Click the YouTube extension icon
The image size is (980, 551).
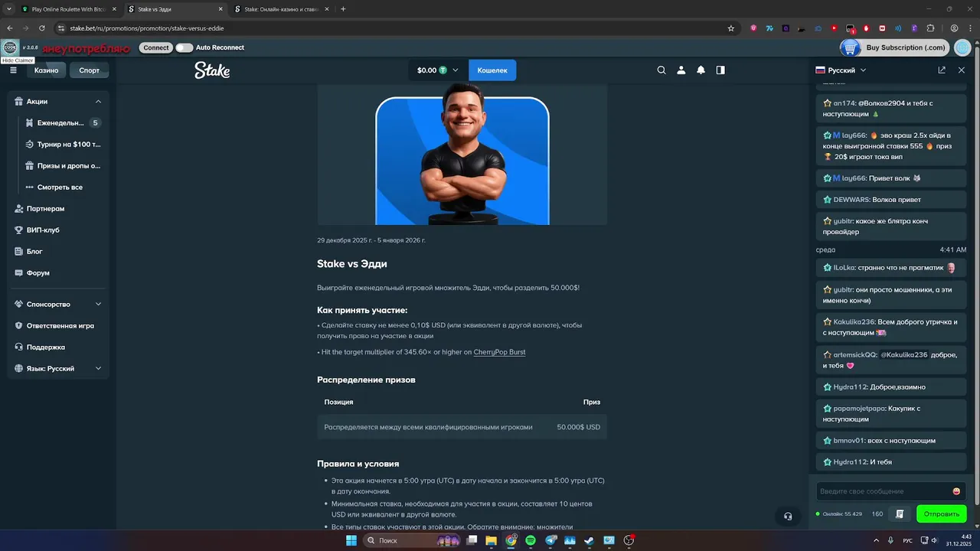coord(834,28)
